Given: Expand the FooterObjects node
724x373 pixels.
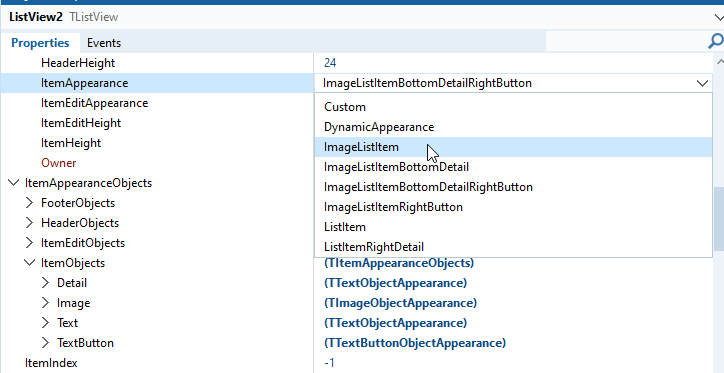Looking at the screenshot, I should 30,203.
